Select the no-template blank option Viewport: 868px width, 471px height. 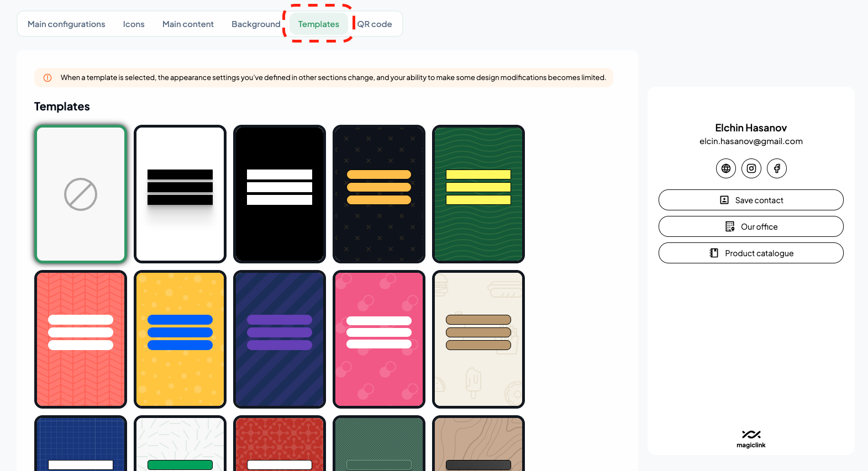point(81,194)
